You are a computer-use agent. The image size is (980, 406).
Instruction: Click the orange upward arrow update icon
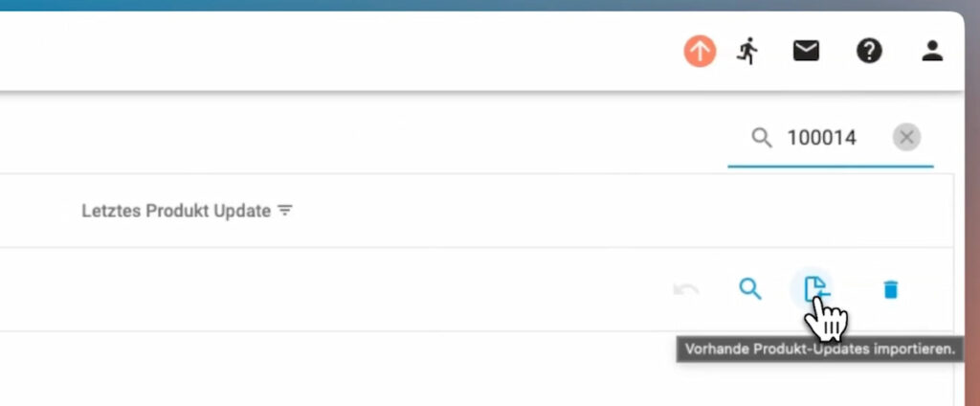700,52
